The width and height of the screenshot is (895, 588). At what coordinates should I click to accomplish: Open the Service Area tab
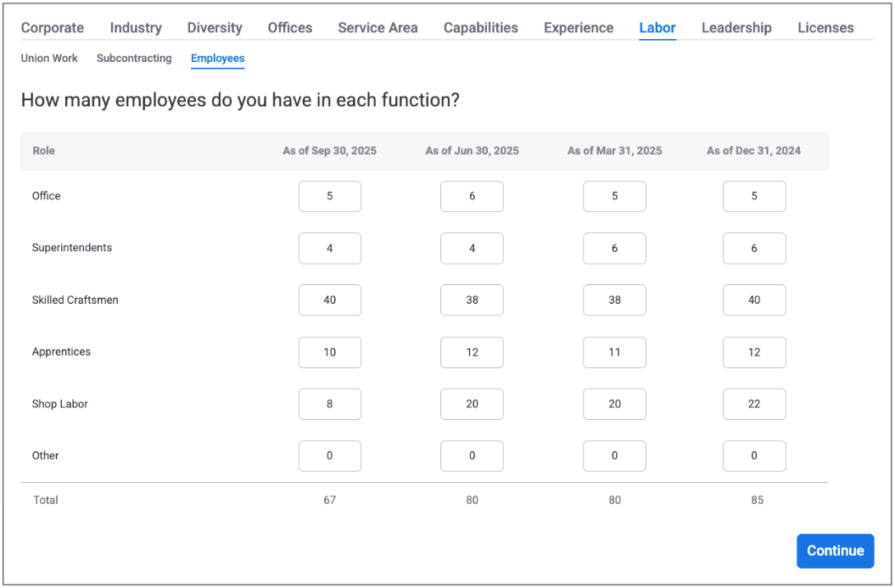(x=378, y=28)
